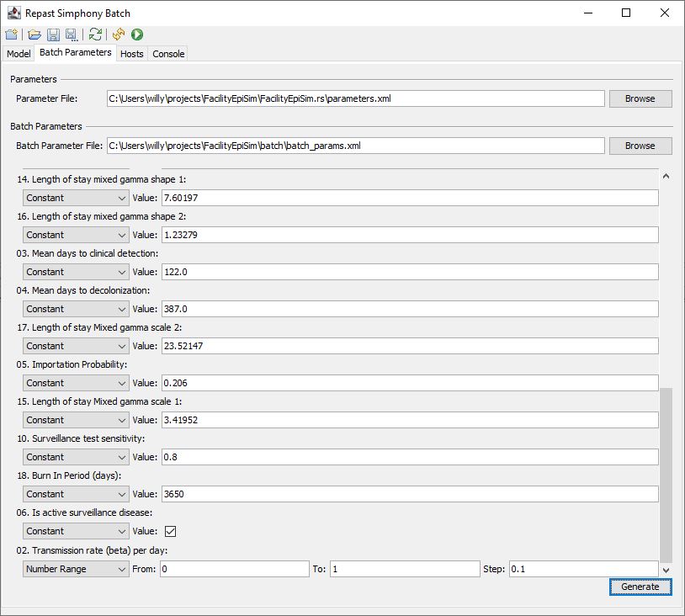685x616 pixels.
Task: Click the vertical scrollbar up arrow
Action: pos(666,177)
